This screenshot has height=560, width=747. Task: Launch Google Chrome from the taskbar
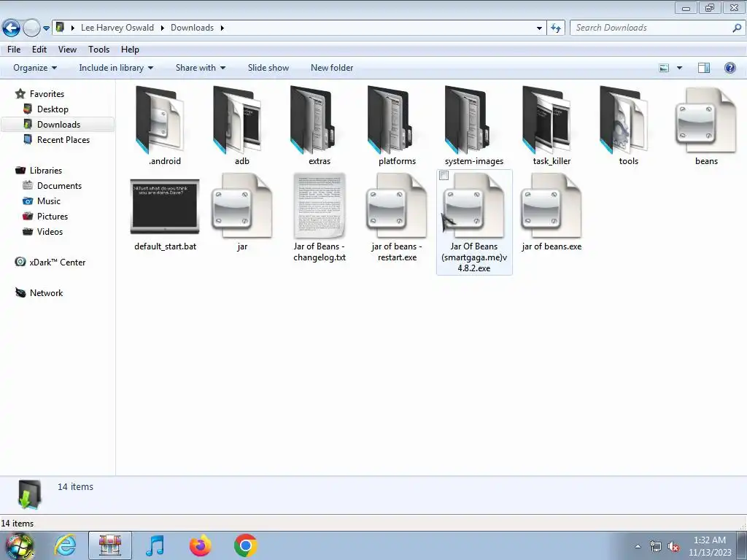[x=245, y=545]
